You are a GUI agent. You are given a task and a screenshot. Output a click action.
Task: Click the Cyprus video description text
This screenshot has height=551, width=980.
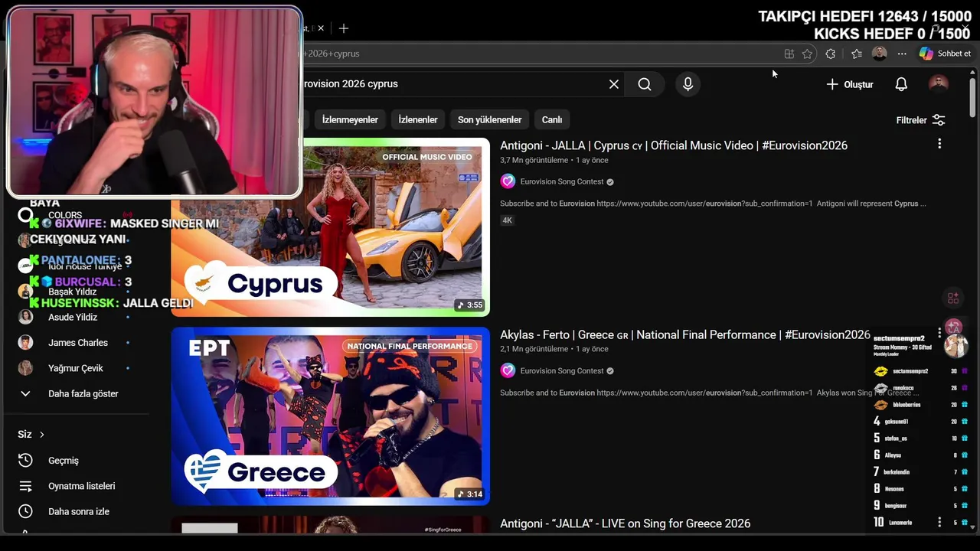(x=713, y=204)
